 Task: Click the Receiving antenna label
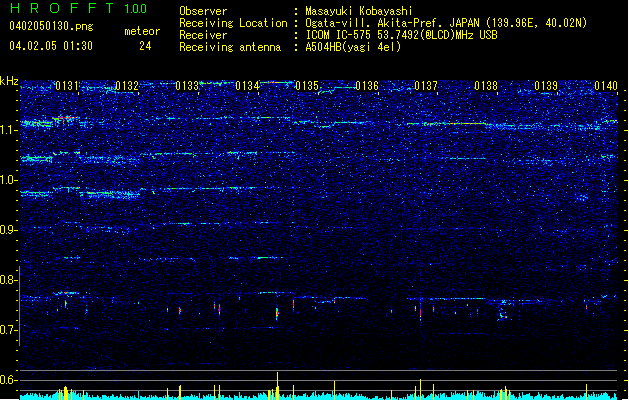click(x=230, y=47)
